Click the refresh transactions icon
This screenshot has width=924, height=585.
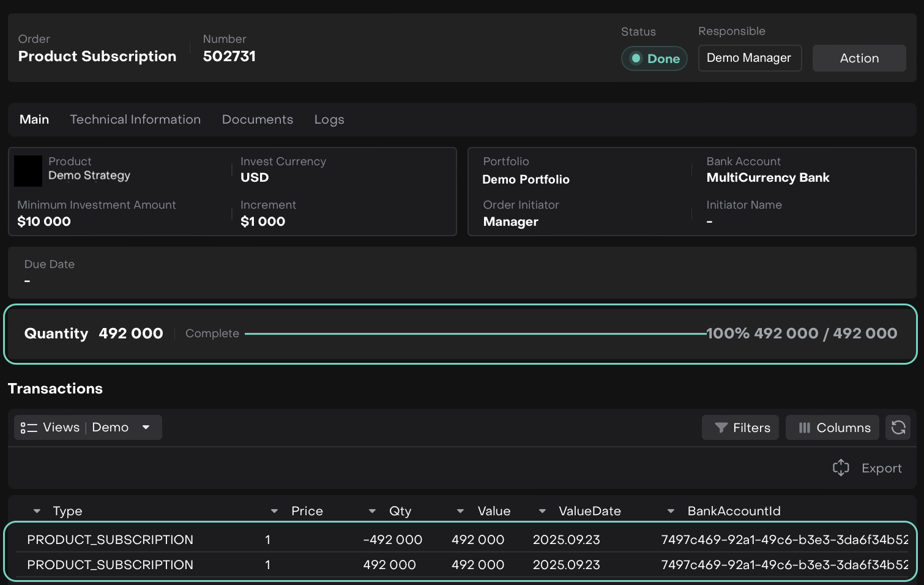898,428
